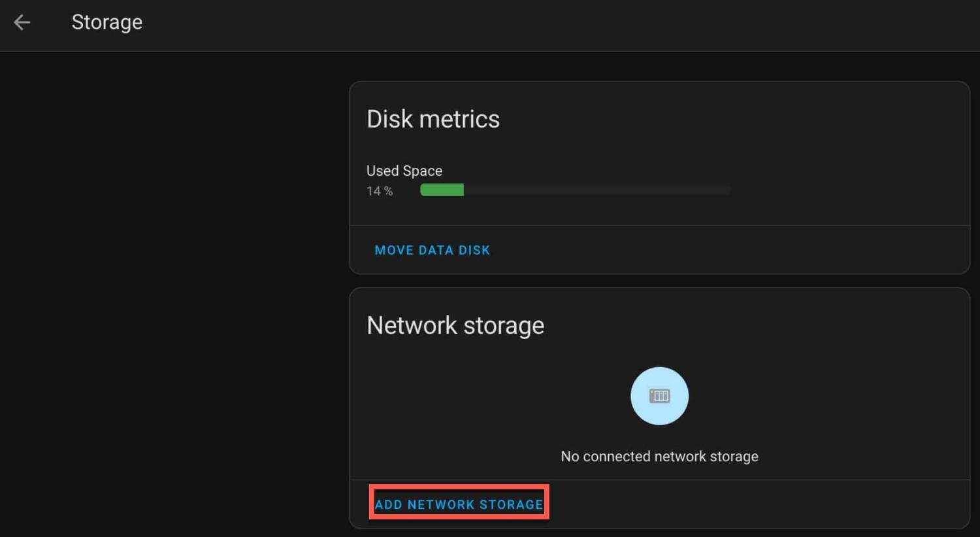The image size is (980, 537).
Task: Click the Used Space label text
Action: pyautogui.click(x=404, y=171)
